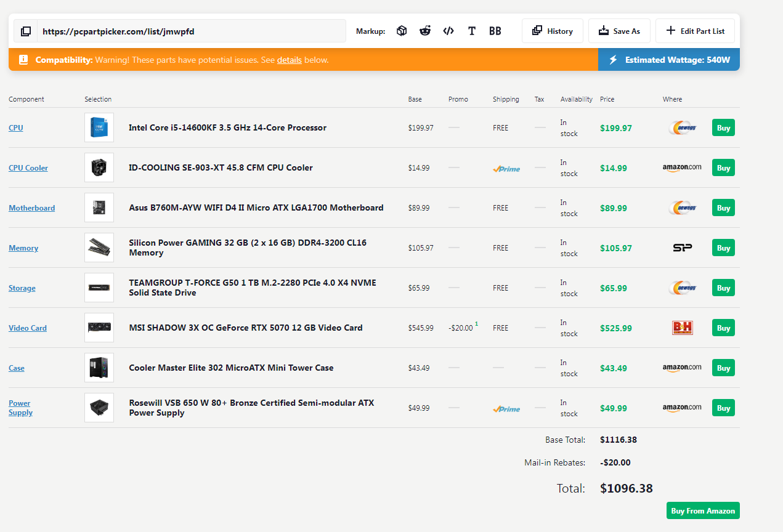Copy the list URL with the clipboard icon

(x=26, y=31)
